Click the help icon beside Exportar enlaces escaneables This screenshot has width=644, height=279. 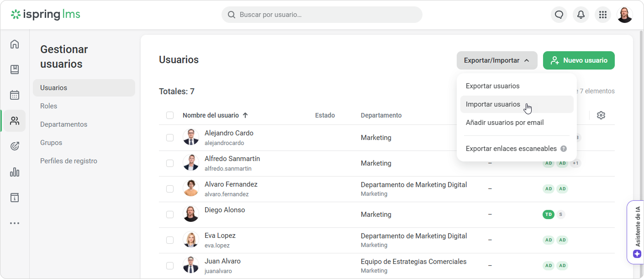tap(564, 149)
